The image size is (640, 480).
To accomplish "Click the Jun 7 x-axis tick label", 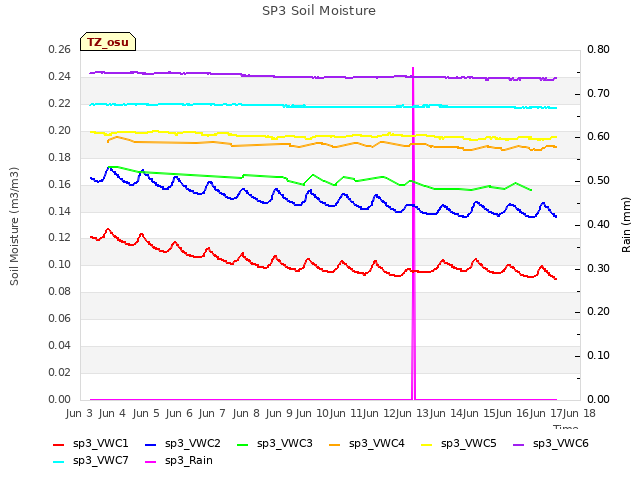I will point(212,414).
